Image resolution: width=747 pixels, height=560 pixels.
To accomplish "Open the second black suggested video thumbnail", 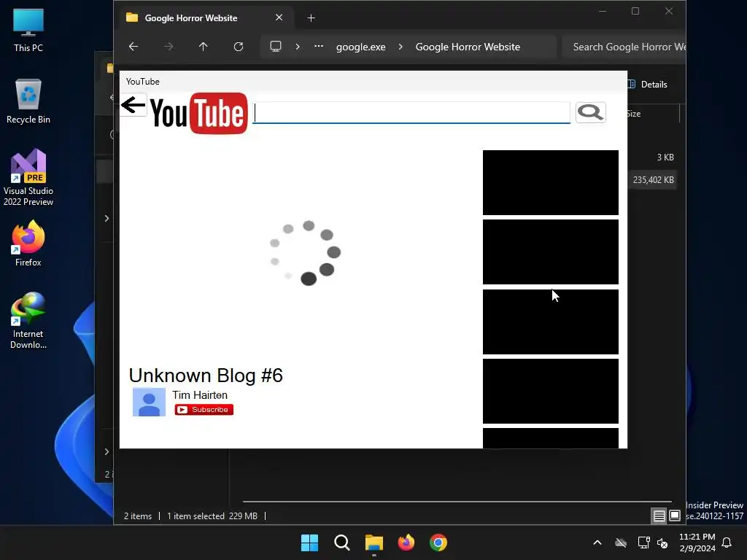I will 551,252.
